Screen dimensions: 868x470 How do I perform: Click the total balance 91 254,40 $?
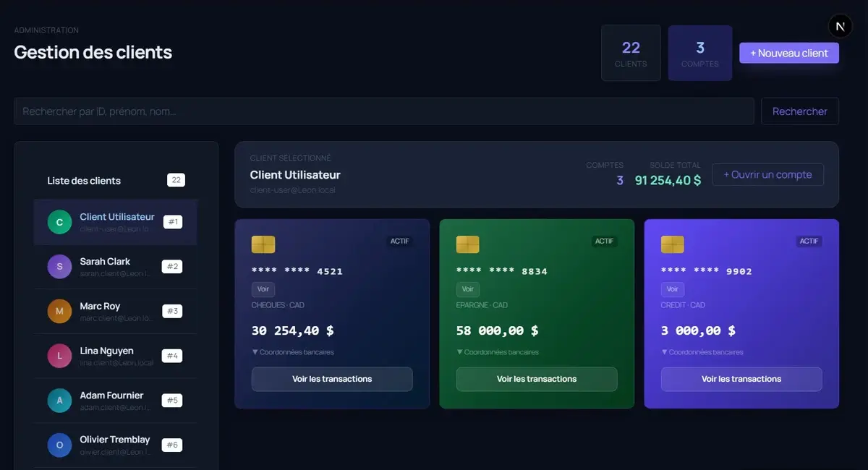pos(668,180)
